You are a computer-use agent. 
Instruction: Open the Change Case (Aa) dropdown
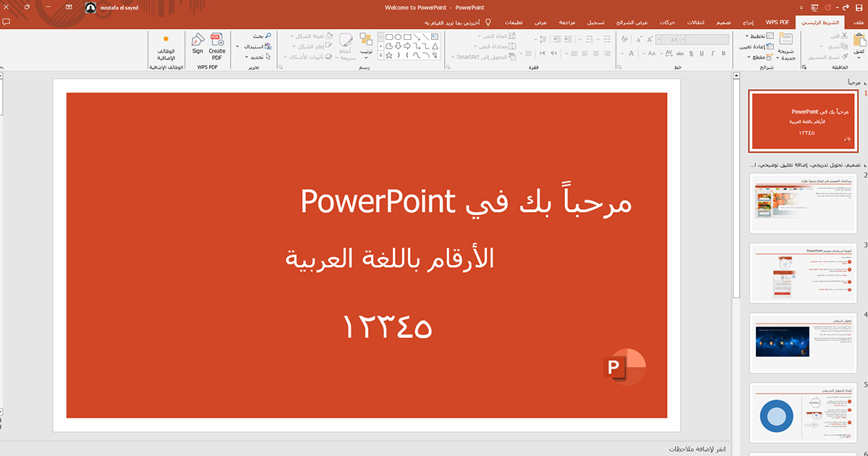point(650,54)
